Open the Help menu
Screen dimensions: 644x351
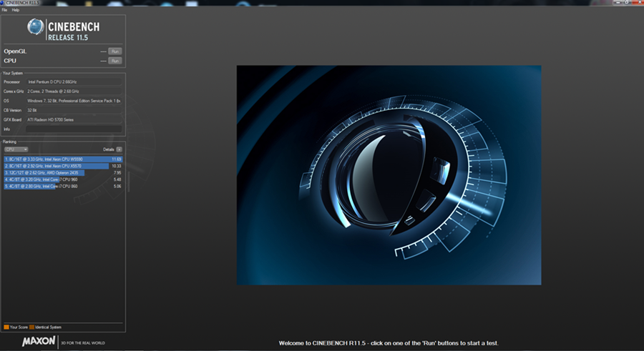tap(15, 10)
